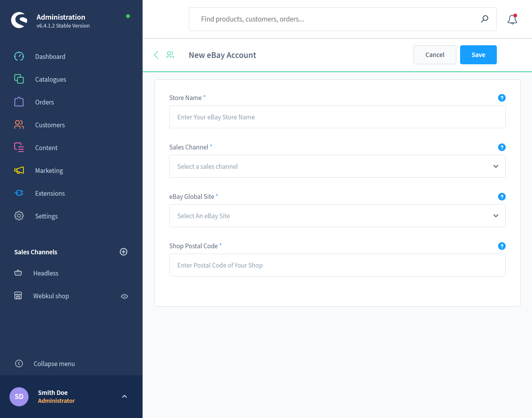Image resolution: width=532 pixels, height=418 pixels.
Task: Show help for Store Name field
Action: [502, 98]
